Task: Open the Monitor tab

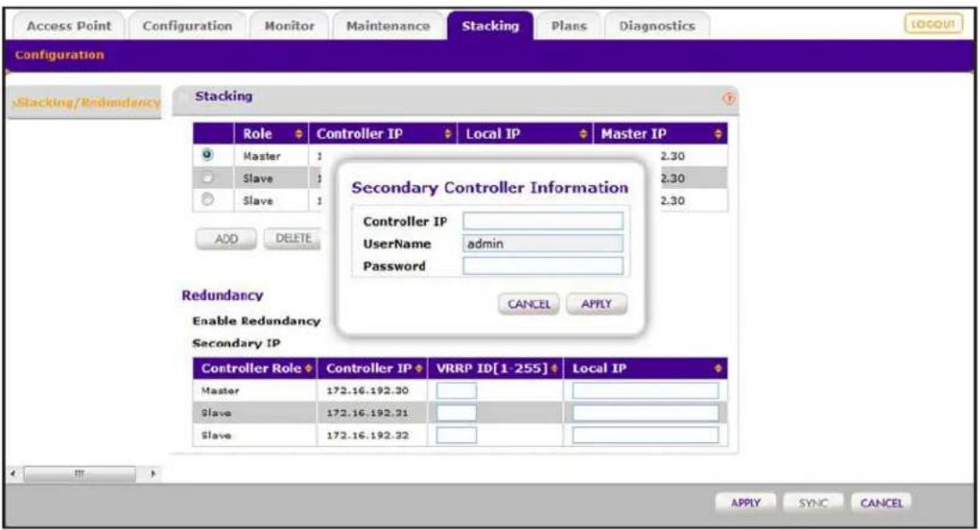Action: click(289, 26)
